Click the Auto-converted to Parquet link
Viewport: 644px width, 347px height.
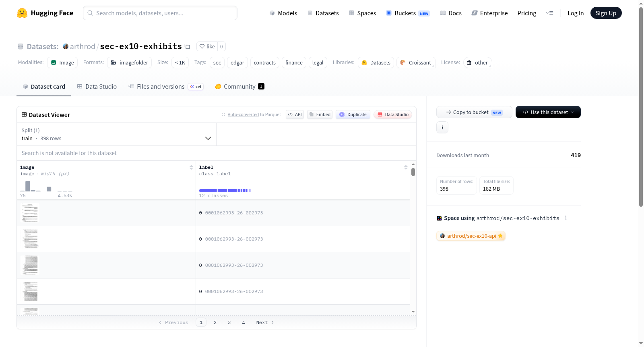click(254, 114)
